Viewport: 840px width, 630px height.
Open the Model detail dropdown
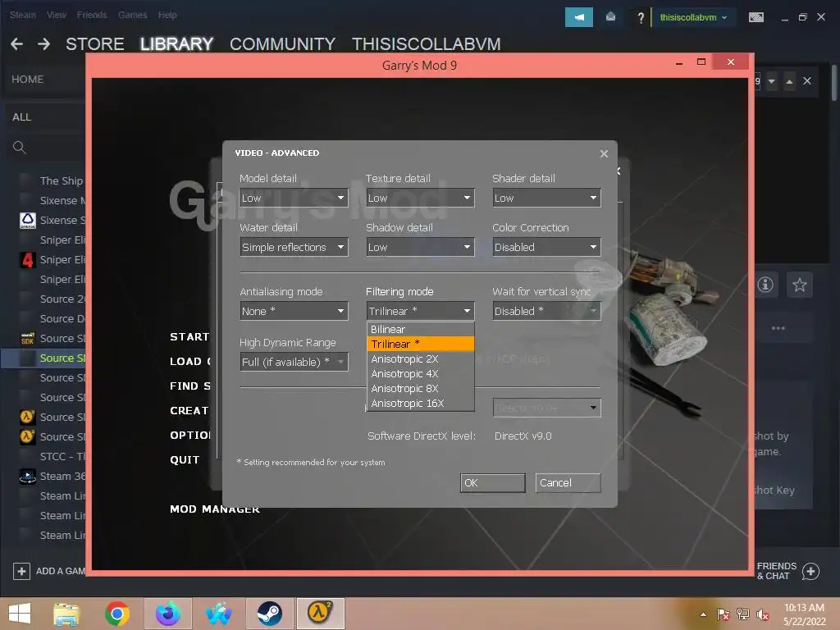294,199
